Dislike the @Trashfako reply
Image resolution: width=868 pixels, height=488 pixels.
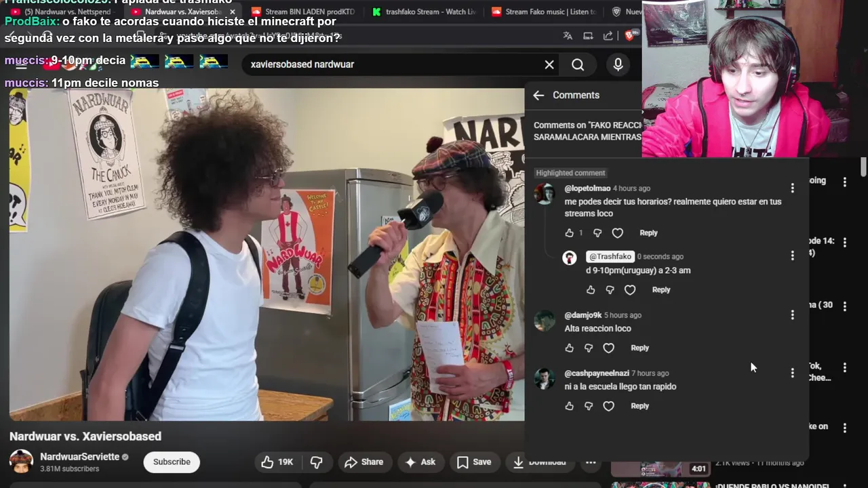[x=610, y=290]
